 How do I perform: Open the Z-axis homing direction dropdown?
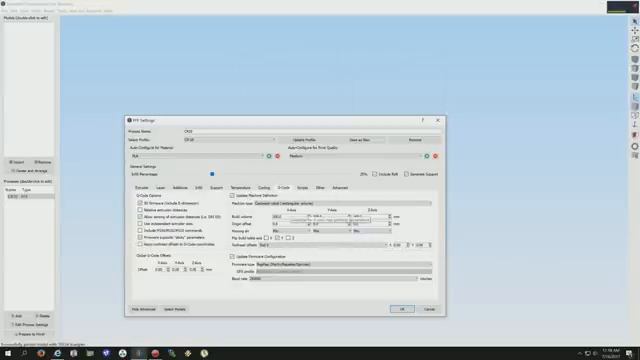(372, 231)
